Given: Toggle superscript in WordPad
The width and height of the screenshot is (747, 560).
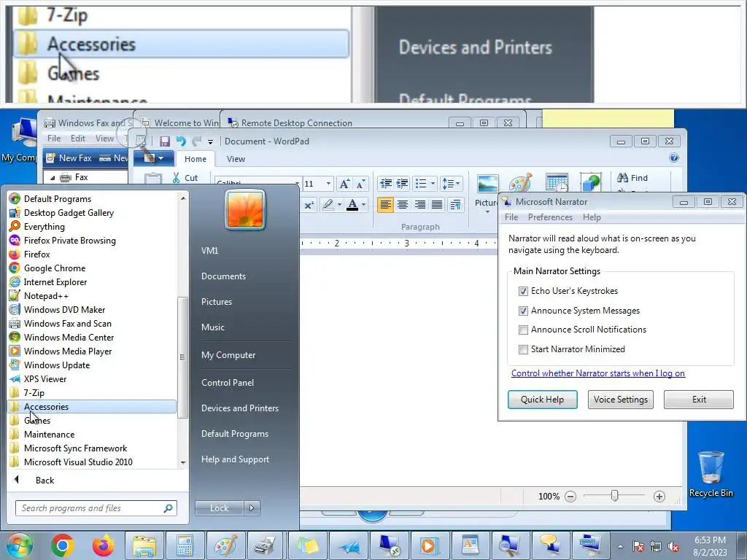Looking at the screenshot, I should pos(309,205).
